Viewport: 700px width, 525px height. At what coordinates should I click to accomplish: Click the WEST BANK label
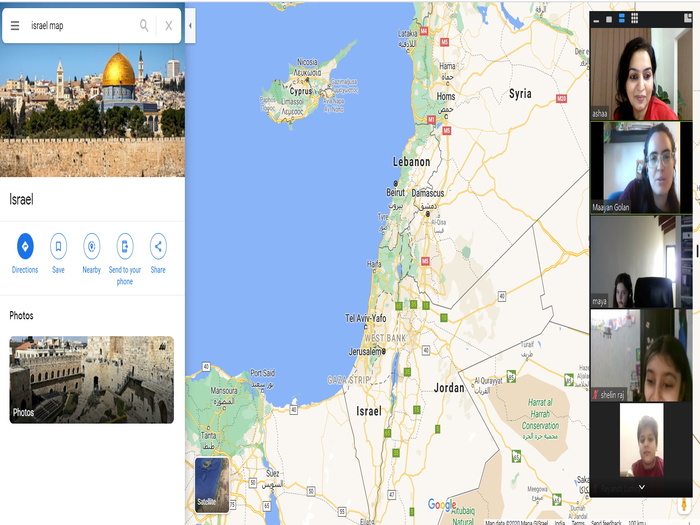click(x=385, y=338)
